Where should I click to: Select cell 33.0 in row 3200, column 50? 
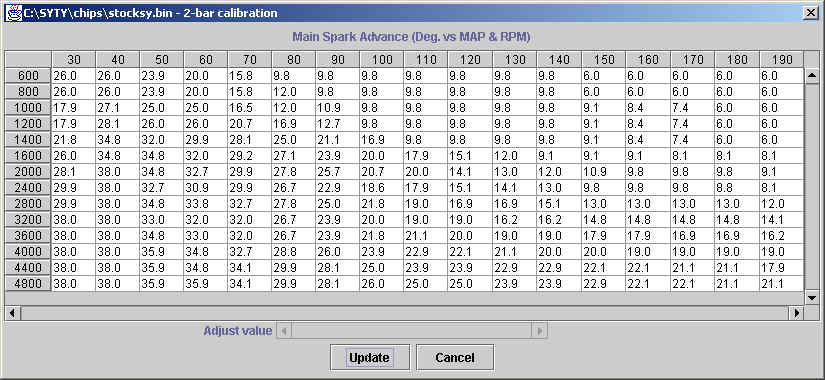(x=162, y=219)
